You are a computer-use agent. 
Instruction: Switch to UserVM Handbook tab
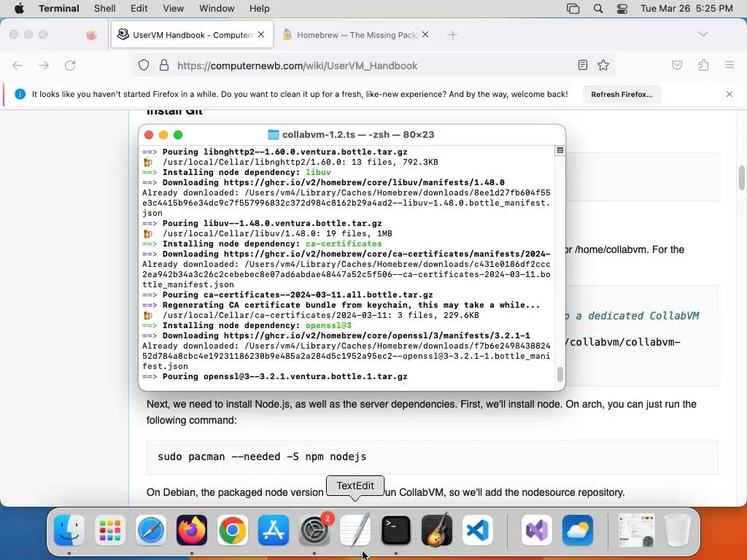click(x=192, y=35)
